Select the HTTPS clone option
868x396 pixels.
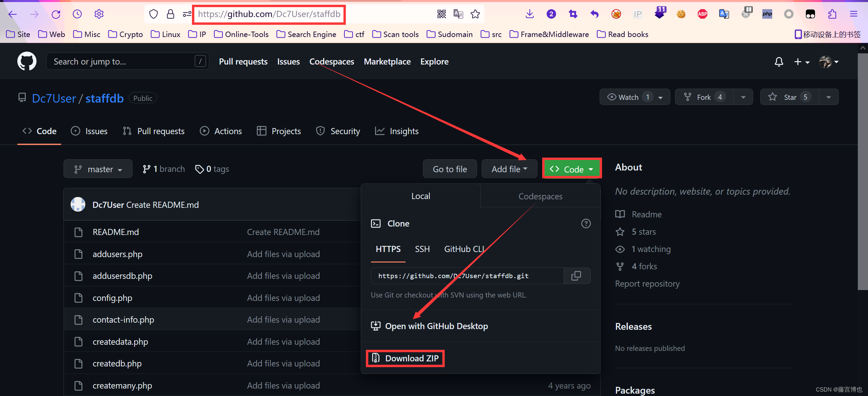(x=388, y=249)
